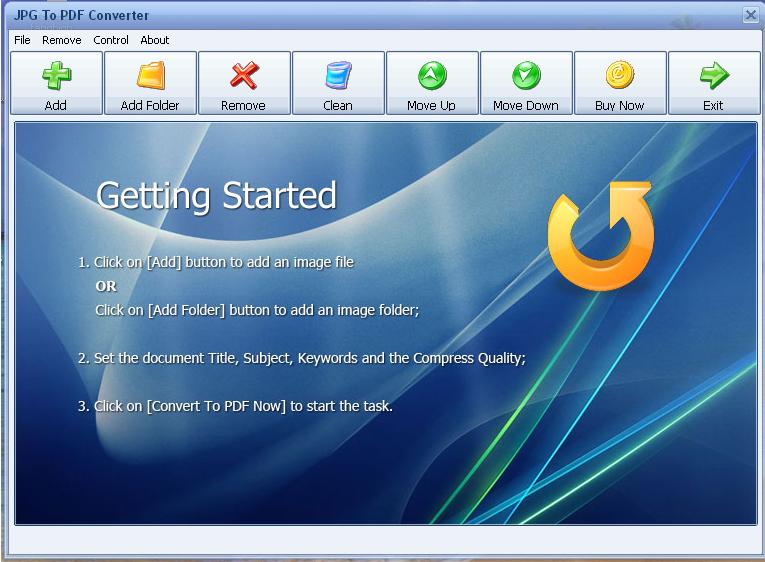The height and width of the screenshot is (562, 765).
Task: Open the Control menu
Action: [111, 40]
